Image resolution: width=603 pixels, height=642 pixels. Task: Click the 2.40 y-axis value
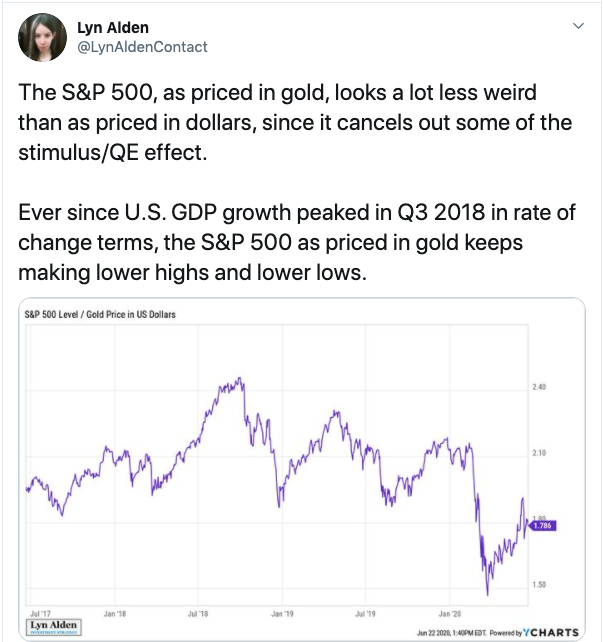pos(538,386)
